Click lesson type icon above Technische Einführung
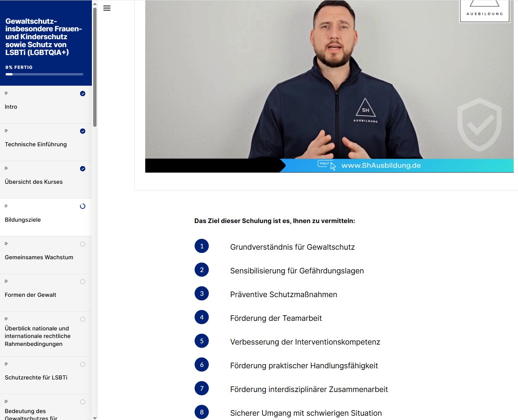The width and height of the screenshot is (518, 420). [6, 131]
